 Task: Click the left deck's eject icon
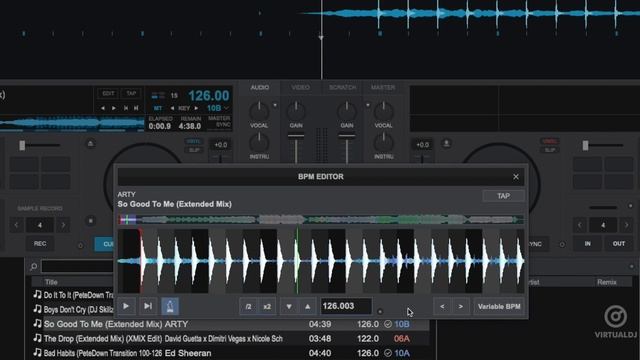click(91, 144)
